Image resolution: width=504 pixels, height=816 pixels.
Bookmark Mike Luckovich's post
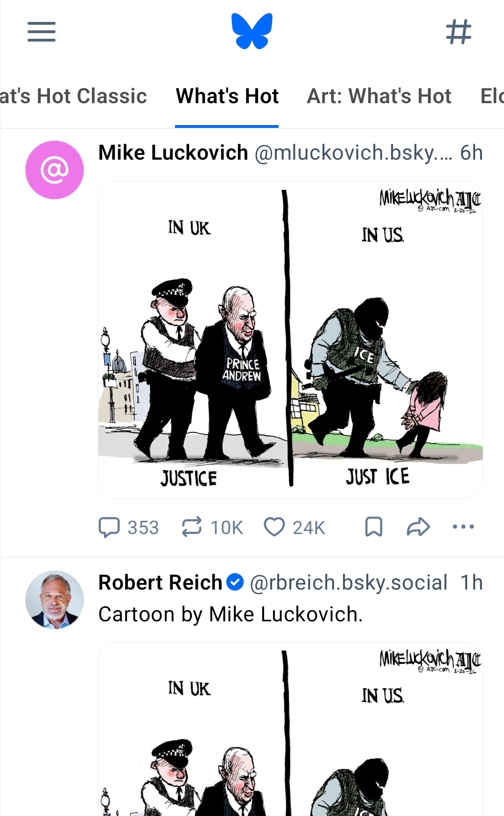(x=374, y=527)
